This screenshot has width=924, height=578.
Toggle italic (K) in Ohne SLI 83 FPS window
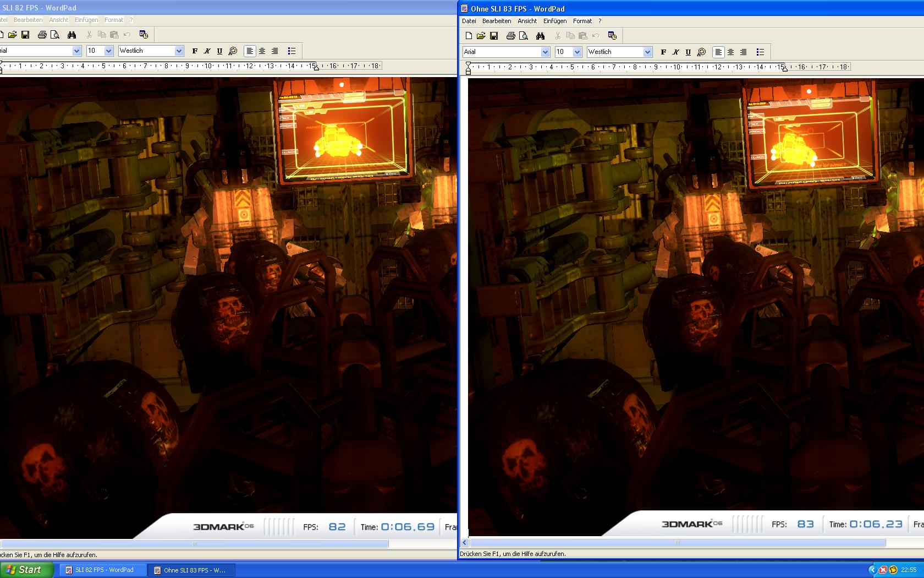tap(676, 52)
